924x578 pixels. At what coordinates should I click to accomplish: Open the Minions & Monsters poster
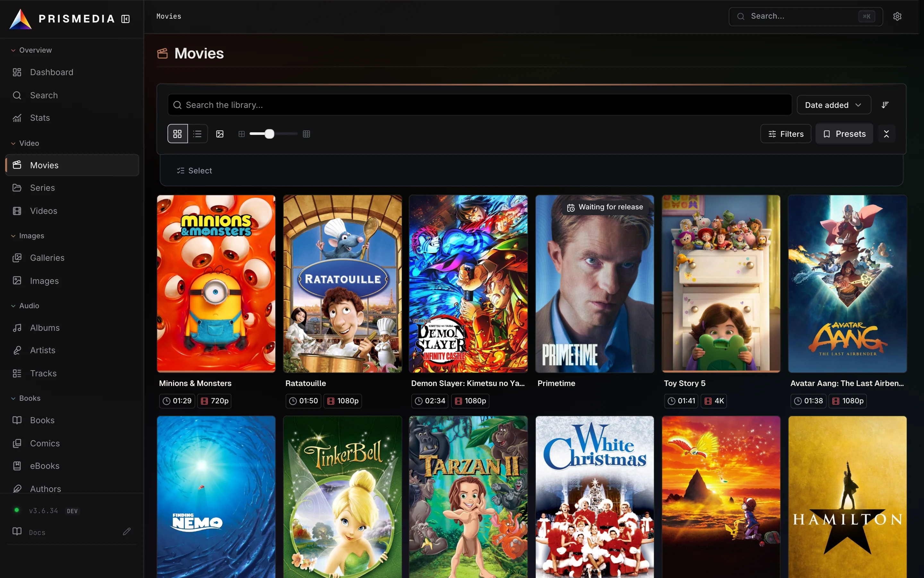click(x=216, y=284)
